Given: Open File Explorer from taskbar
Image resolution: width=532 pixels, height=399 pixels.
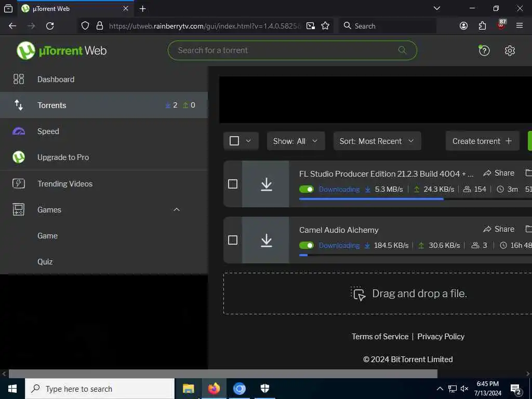Looking at the screenshot, I should (188, 389).
